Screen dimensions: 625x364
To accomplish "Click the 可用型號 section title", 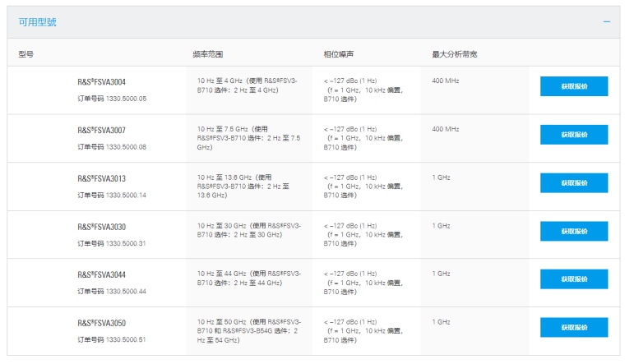I will pos(38,22).
